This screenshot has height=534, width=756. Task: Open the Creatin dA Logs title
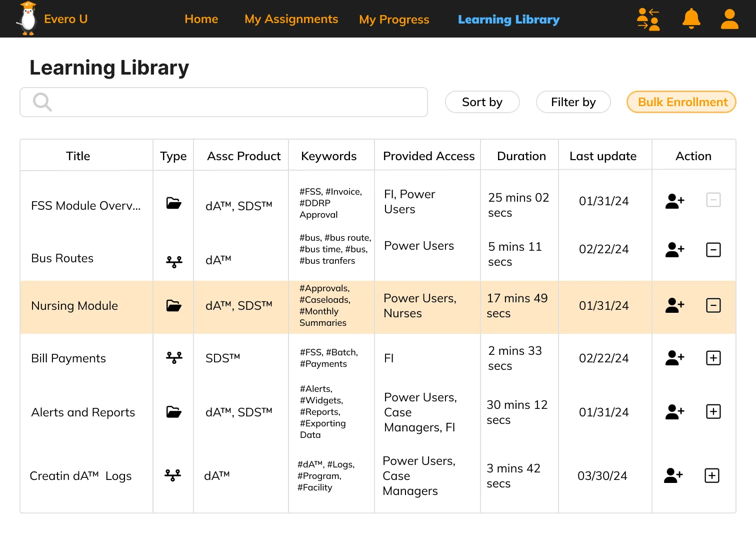tap(80, 476)
